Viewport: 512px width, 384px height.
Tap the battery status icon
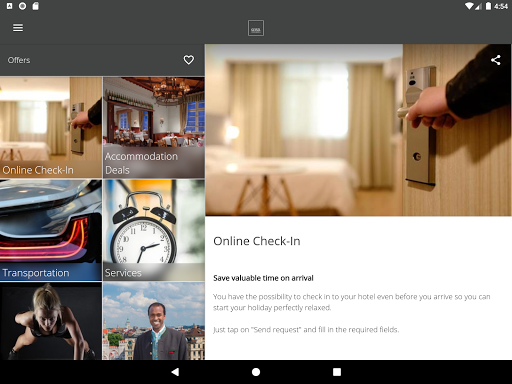[488, 6]
